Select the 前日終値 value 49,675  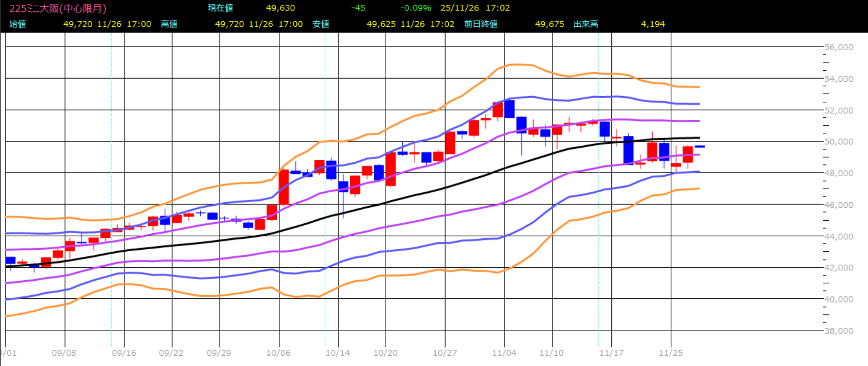(x=549, y=24)
